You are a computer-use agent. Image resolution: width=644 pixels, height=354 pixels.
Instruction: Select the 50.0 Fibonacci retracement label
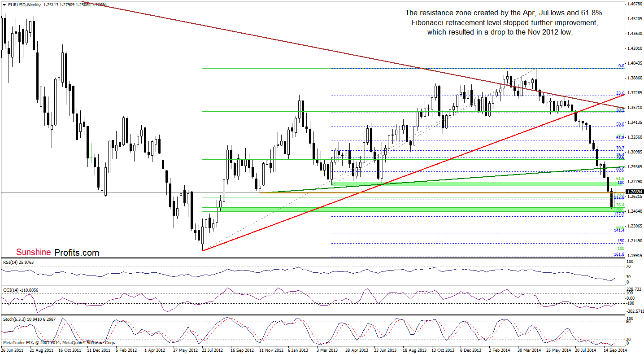(x=620, y=124)
